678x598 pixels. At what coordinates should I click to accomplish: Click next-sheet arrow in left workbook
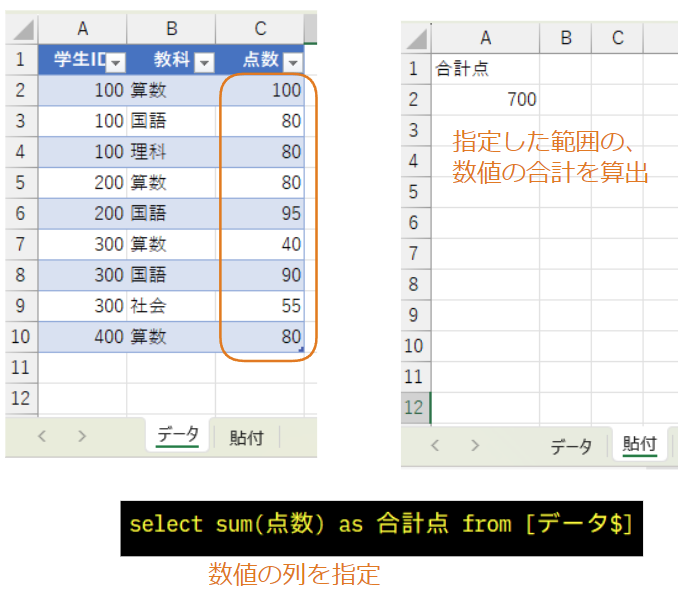pyautogui.click(x=82, y=436)
